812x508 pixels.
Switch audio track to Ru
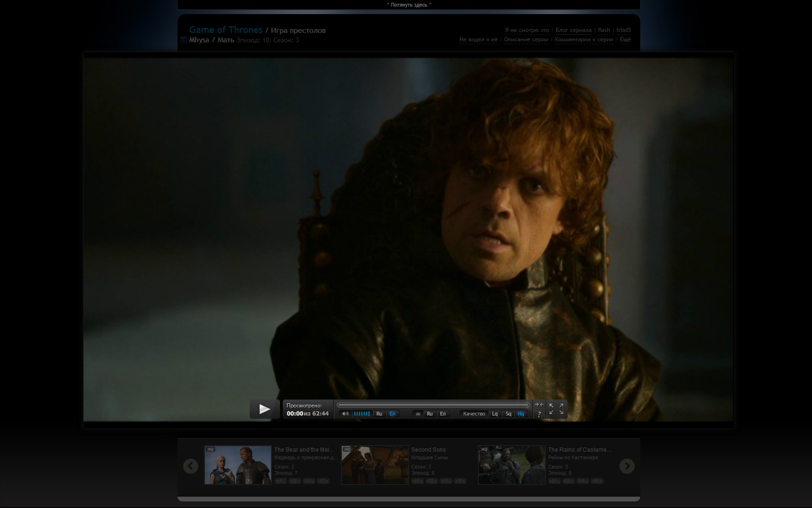[379, 414]
